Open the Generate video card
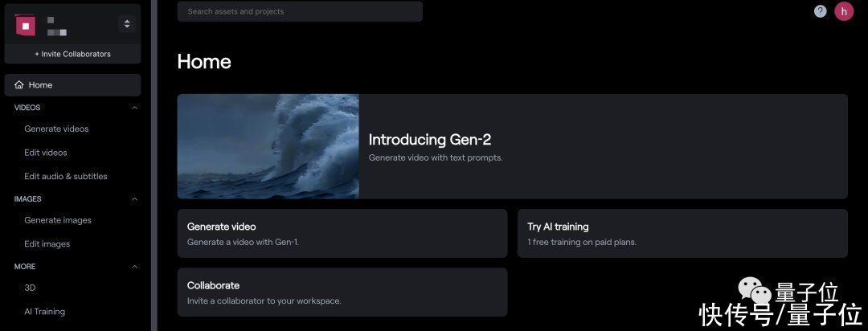 (x=342, y=233)
